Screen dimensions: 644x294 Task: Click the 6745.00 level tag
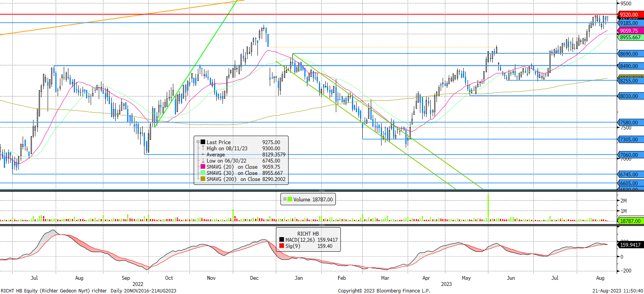tap(630, 174)
